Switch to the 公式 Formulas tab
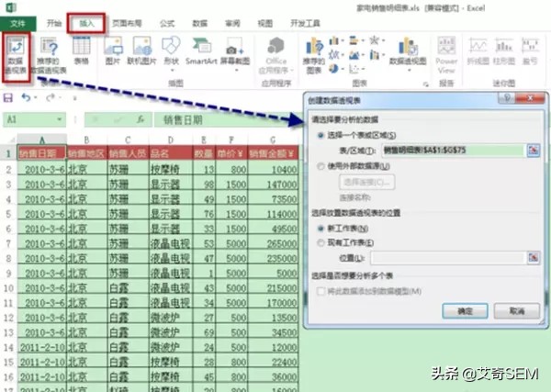The width and height of the screenshot is (551, 392). [x=167, y=23]
